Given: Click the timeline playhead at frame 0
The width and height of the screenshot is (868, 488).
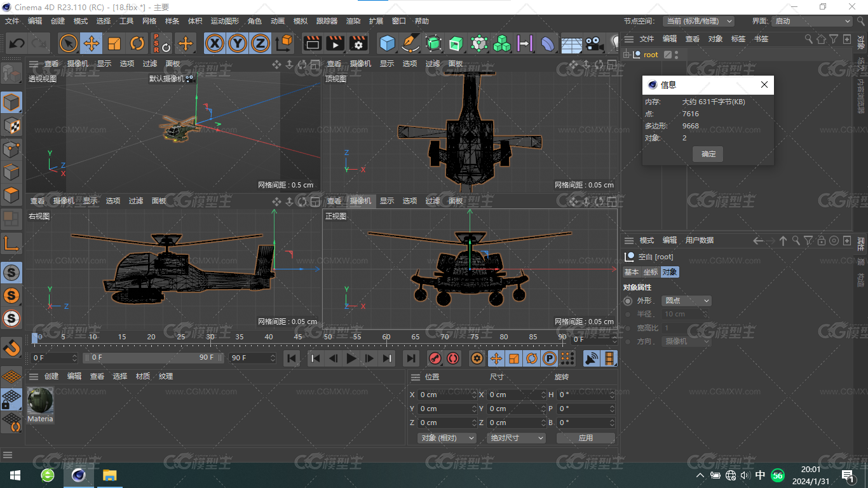Looking at the screenshot, I should [35, 337].
